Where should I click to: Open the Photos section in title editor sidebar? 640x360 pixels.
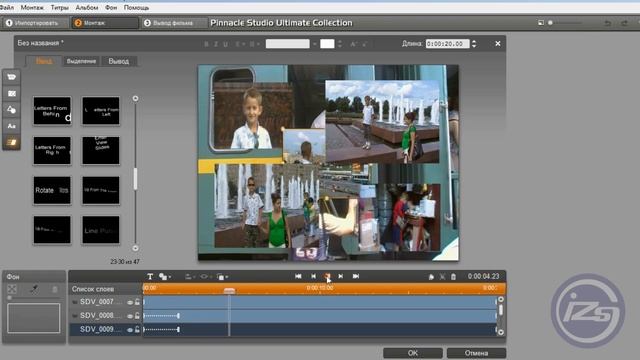(x=11, y=93)
